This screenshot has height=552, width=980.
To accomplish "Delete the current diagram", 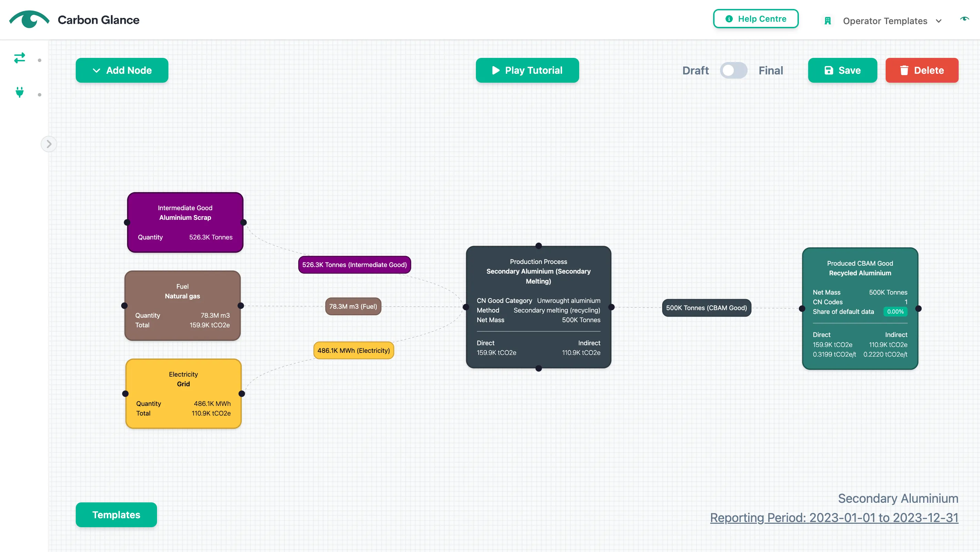I will (922, 70).
